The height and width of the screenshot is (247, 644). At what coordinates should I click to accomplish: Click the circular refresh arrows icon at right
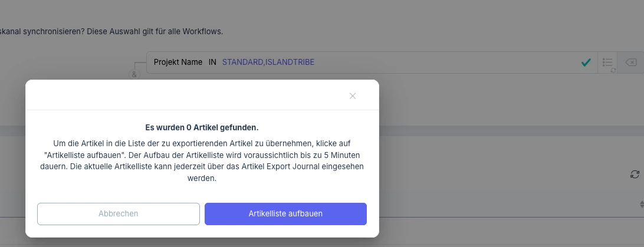pyautogui.click(x=635, y=174)
